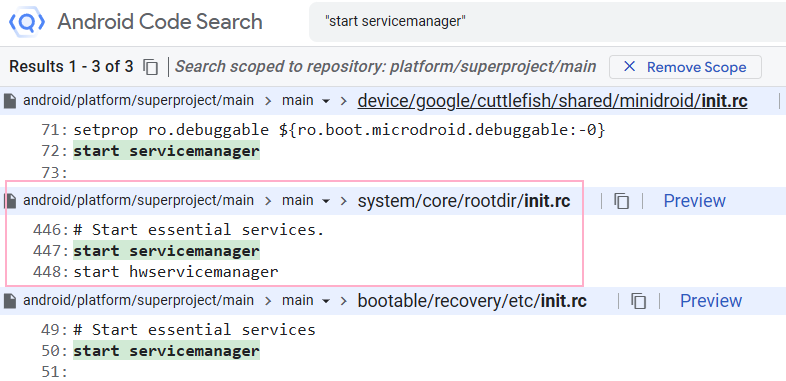
Task: Open main branch dropdown for rootdir result
Action: [x=306, y=201]
